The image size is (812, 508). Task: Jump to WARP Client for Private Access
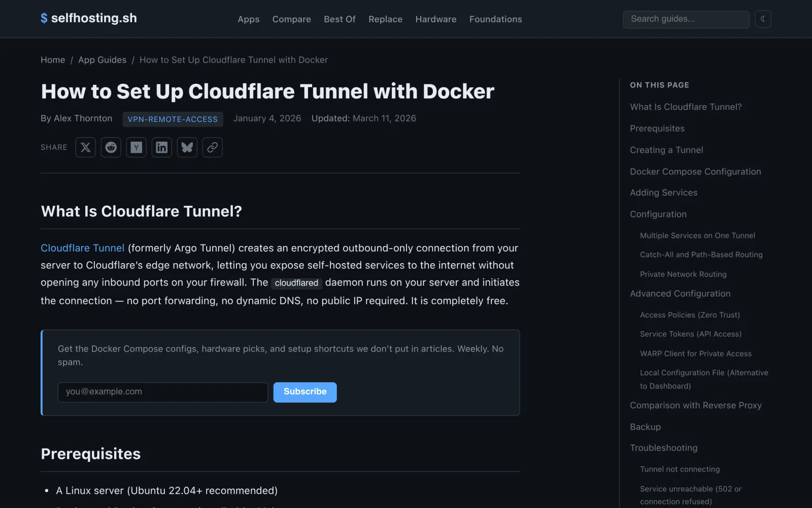(x=696, y=354)
